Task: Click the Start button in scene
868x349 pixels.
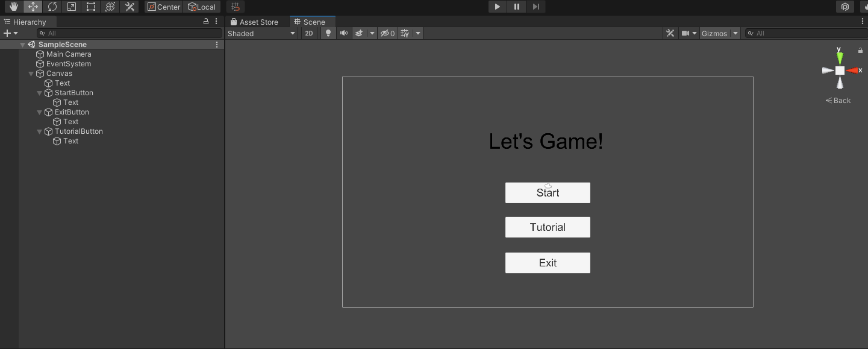Action: click(x=548, y=193)
